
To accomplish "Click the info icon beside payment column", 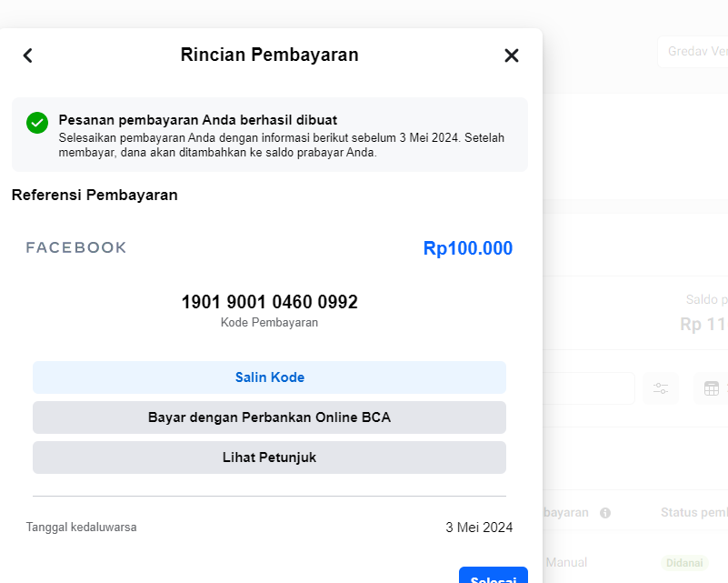I will tap(605, 513).
